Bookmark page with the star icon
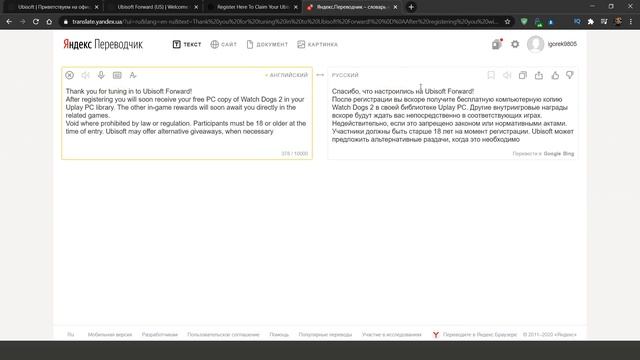 [x=507, y=22]
